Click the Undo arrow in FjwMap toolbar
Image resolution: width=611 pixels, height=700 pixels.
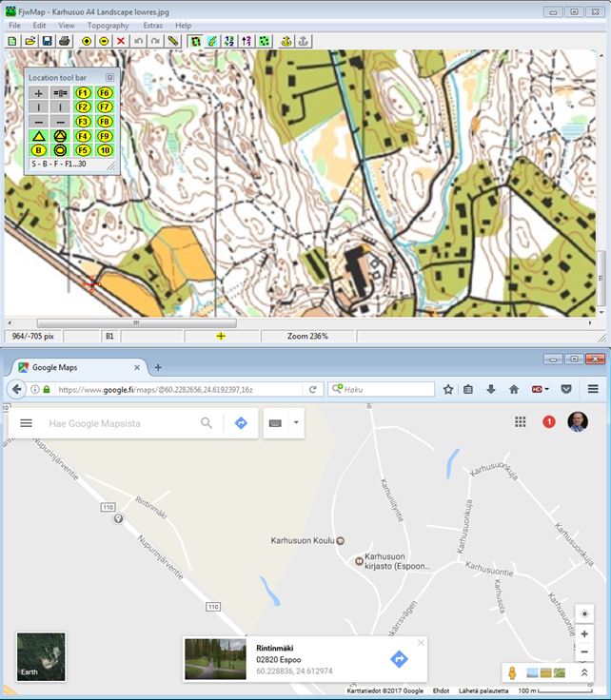(x=138, y=42)
